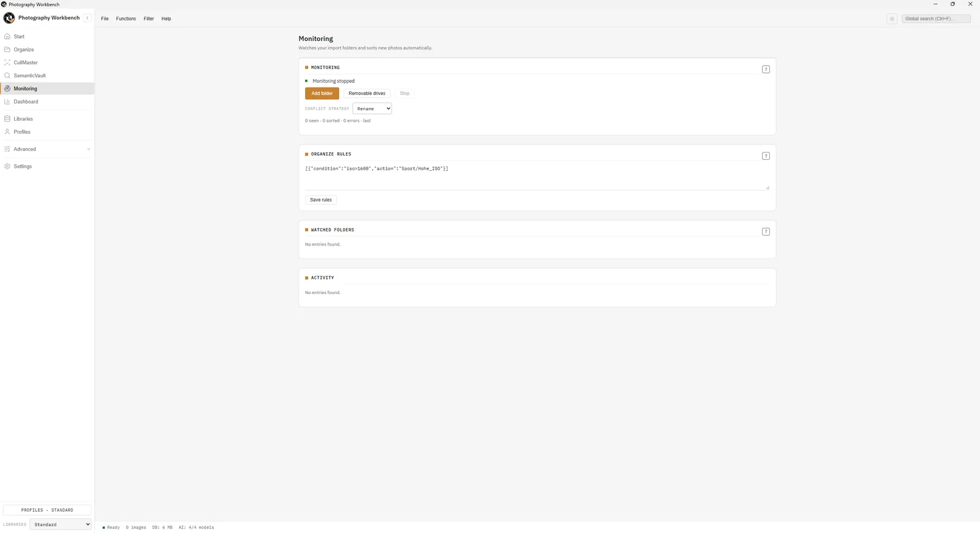Click the Libraries database icon
Screen dimensions: 980x533
pos(7,119)
